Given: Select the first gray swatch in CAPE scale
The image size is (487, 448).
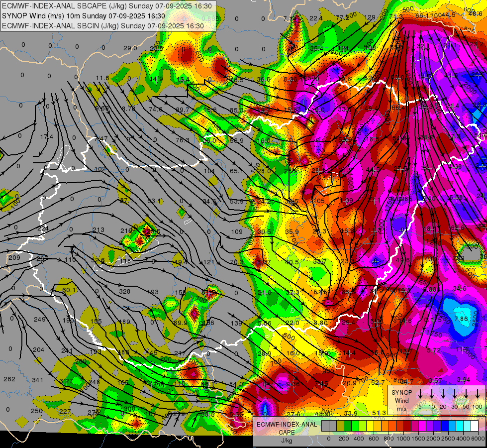Looking at the screenshot, I should click(325, 426).
